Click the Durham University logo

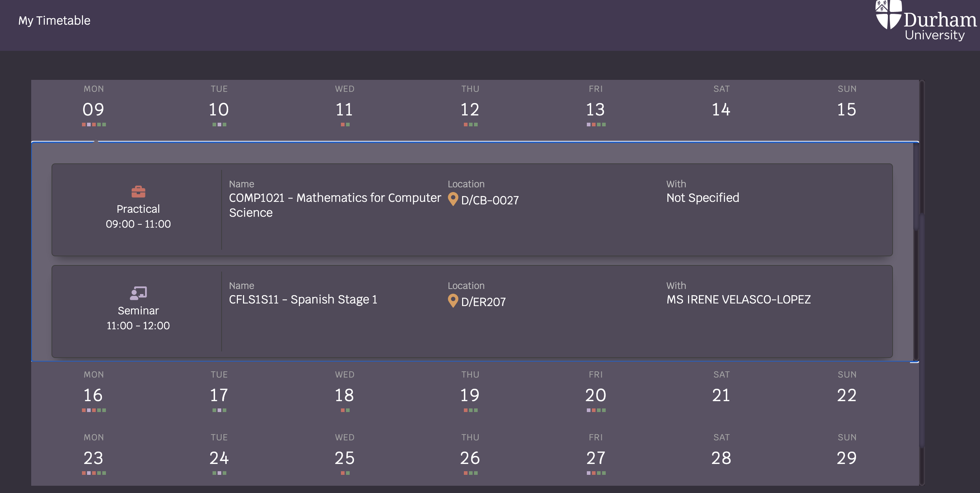tap(926, 21)
